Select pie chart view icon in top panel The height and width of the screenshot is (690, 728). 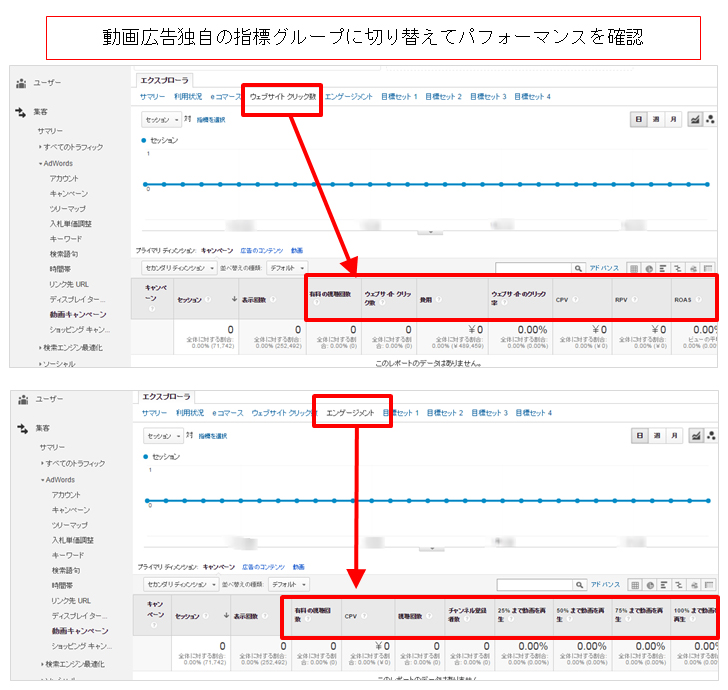tap(648, 268)
